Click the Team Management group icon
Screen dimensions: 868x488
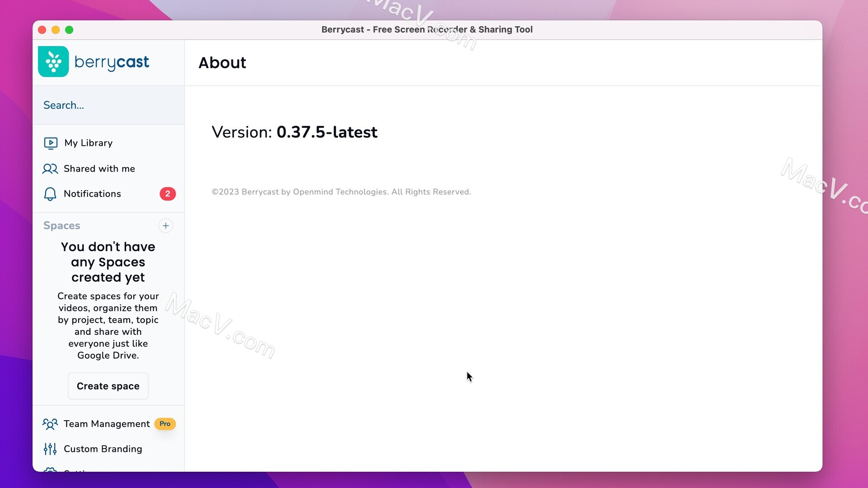pos(50,424)
